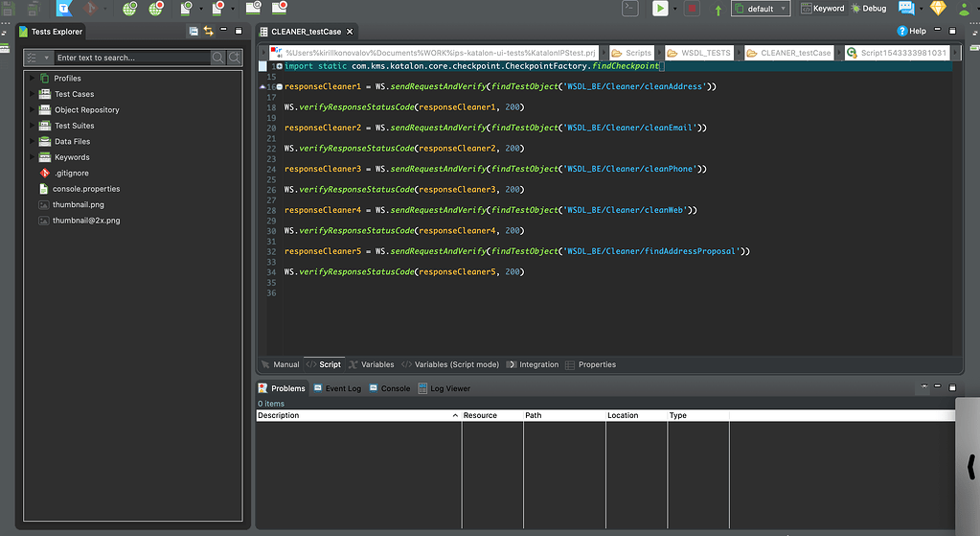Click the search magnifier icon
Viewport: 980px width, 536px height.
[217, 58]
